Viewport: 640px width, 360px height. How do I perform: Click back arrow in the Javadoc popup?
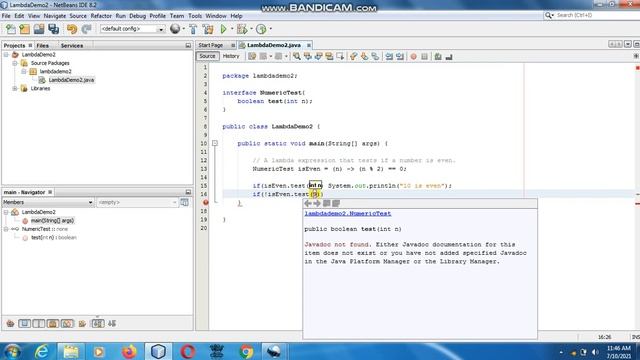click(x=308, y=203)
